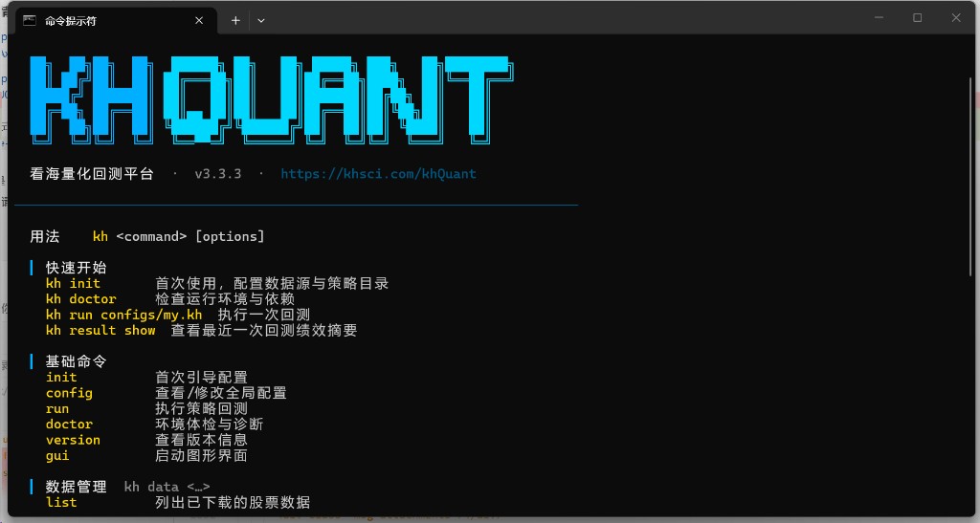Click the description 查看最近一次回测绩效摘要
The height and width of the screenshot is (523, 980).
click(264, 330)
